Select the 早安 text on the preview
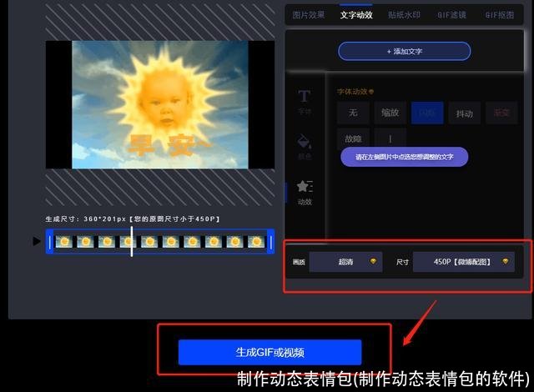Image resolution: width=534 pixels, height=392 pixels. pyautogui.click(x=169, y=145)
